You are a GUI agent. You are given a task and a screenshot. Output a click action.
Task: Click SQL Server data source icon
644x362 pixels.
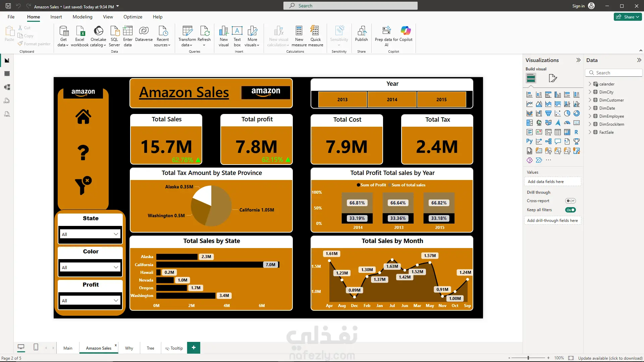[114, 36]
